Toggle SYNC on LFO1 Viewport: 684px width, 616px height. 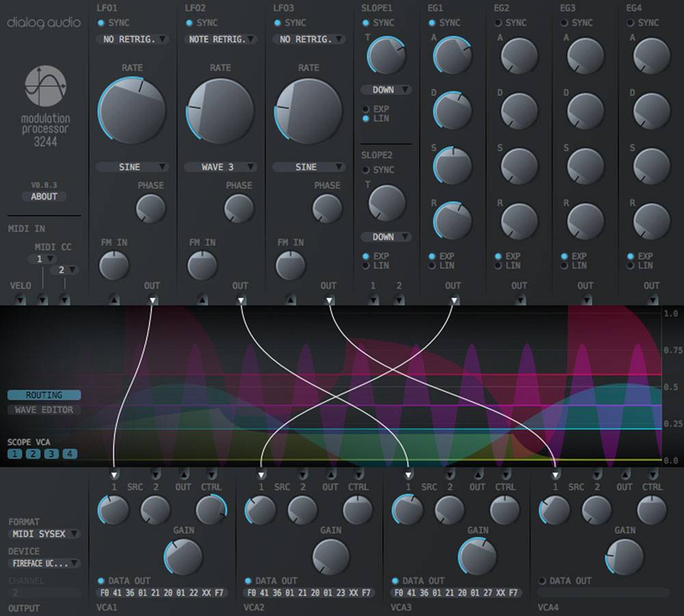point(101,23)
